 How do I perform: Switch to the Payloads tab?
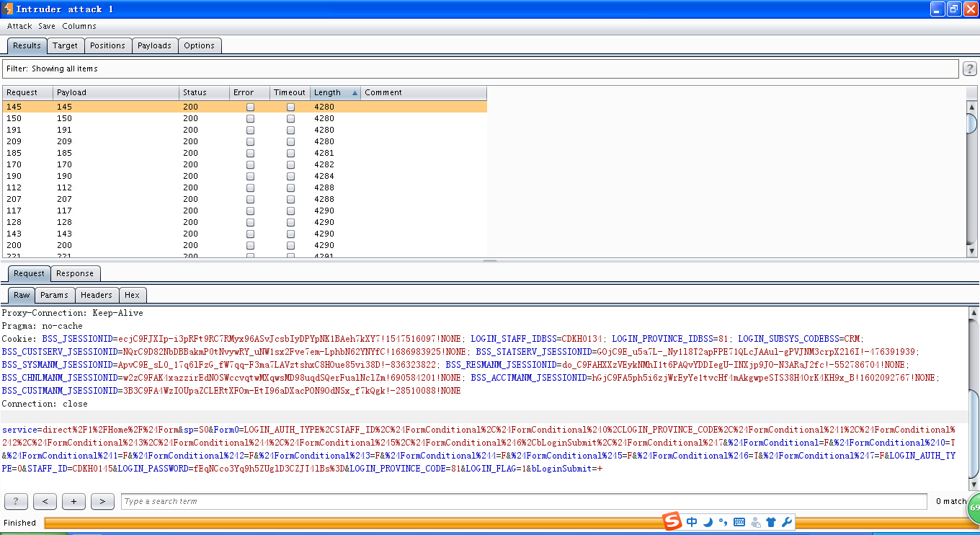tap(155, 45)
